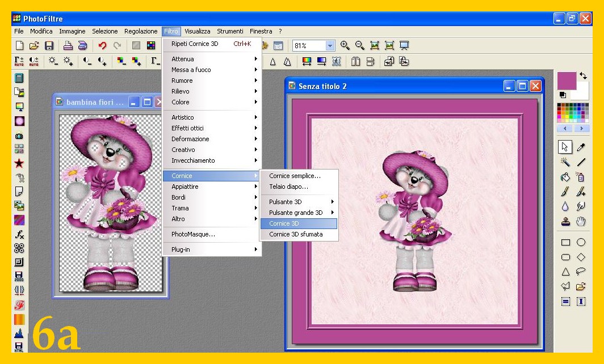Screen dimensions: 604x364
Task: Choose Cornice 3D sfumata menu entry
Action: pyautogui.click(x=296, y=234)
